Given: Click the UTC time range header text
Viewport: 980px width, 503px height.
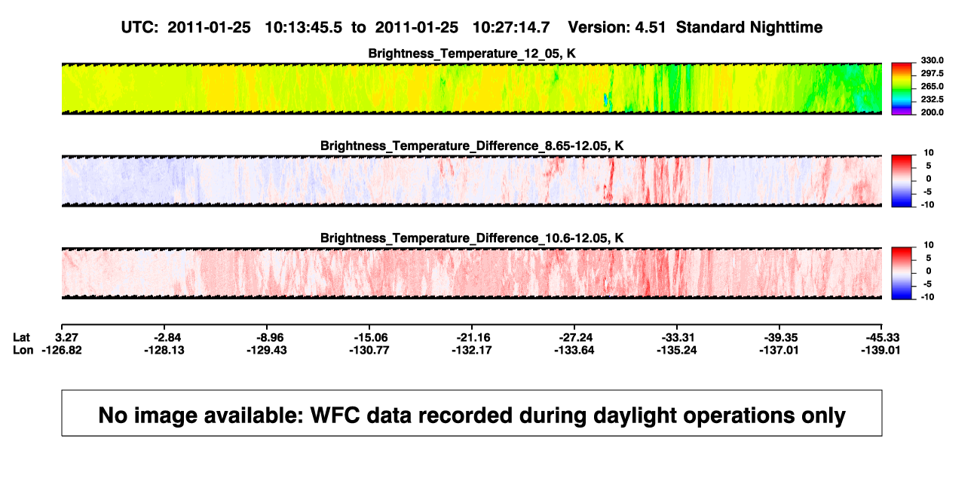Looking at the screenshot, I should click(335, 27).
